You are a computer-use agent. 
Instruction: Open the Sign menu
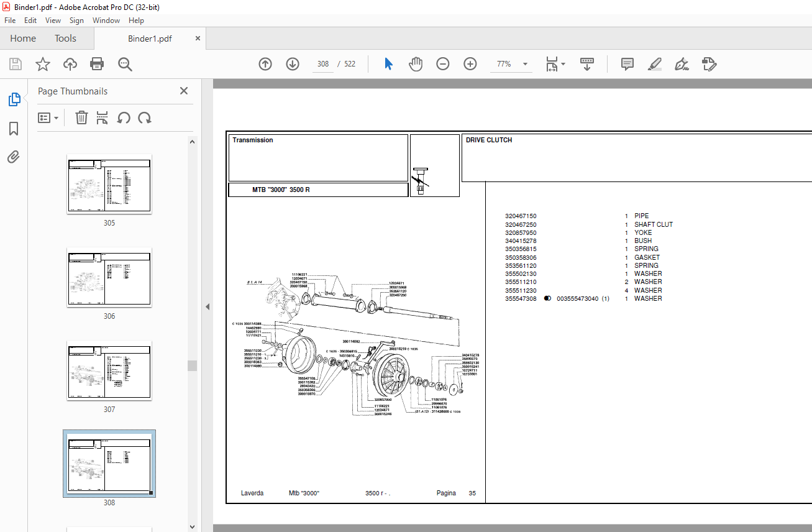pyautogui.click(x=76, y=21)
